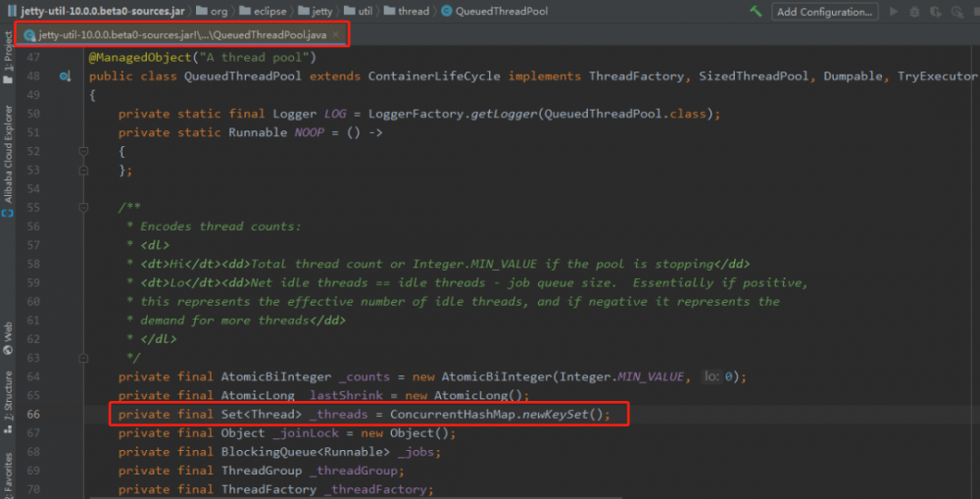Click the _jobs field name on line 68
The height and width of the screenshot is (499, 980).
point(416,452)
